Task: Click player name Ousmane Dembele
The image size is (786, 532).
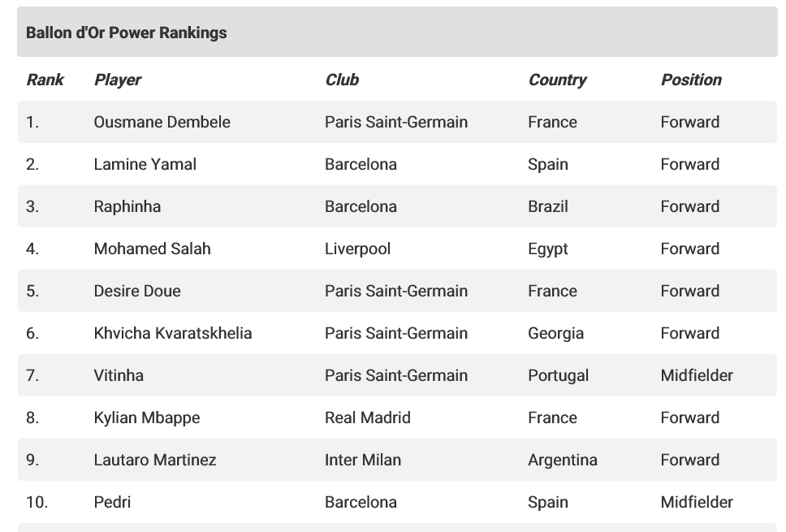Action: pyautogui.click(x=162, y=122)
